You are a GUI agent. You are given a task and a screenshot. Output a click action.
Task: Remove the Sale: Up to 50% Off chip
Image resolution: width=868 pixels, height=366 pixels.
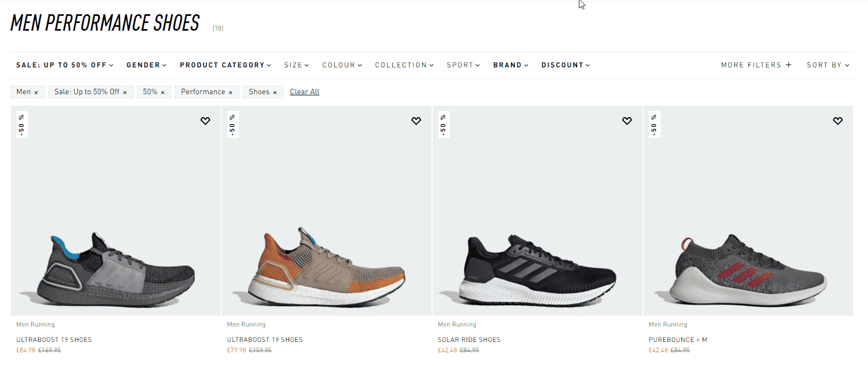tap(125, 93)
